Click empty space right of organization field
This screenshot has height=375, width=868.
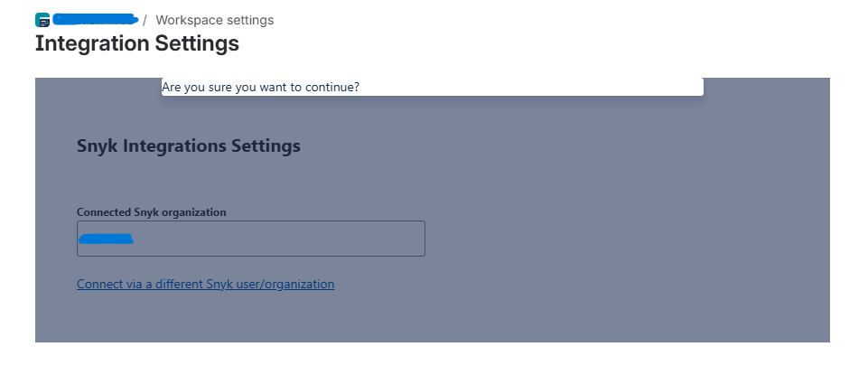tap(609, 239)
